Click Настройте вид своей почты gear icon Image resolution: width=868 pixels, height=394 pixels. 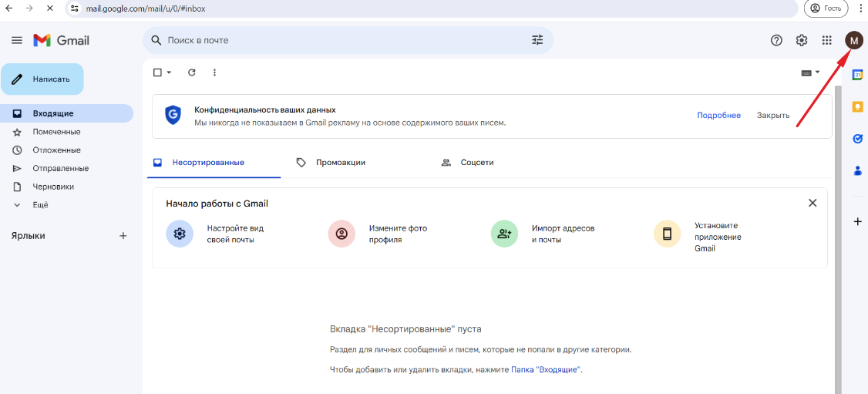click(180, 234)
